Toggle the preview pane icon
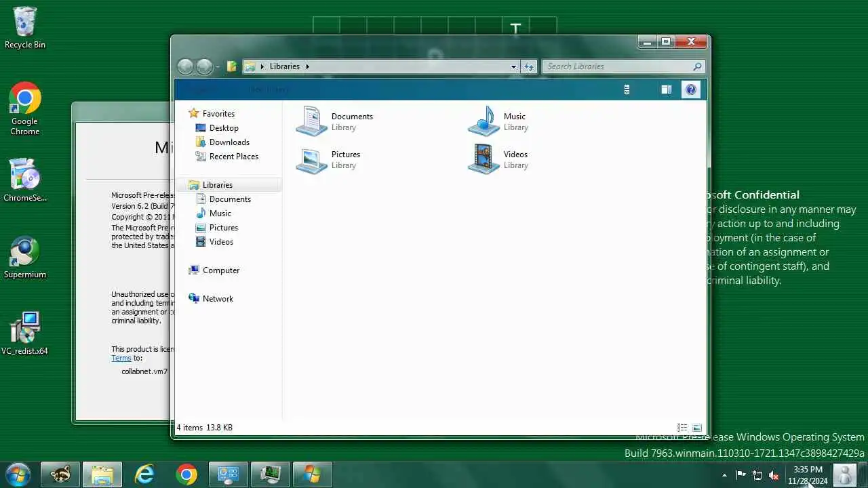The image size is (868, 488). coord(666,89)
